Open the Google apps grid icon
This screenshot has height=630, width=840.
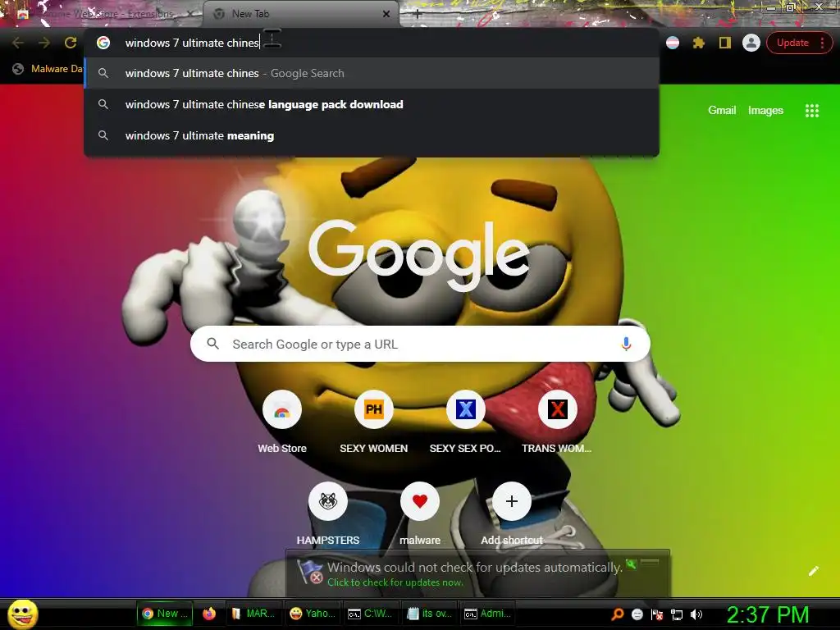812,111
